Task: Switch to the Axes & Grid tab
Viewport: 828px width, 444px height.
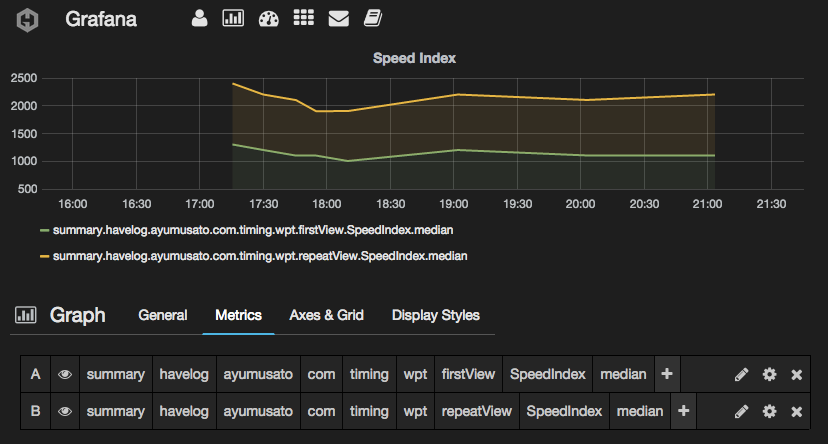Action: tap(326, 315)
